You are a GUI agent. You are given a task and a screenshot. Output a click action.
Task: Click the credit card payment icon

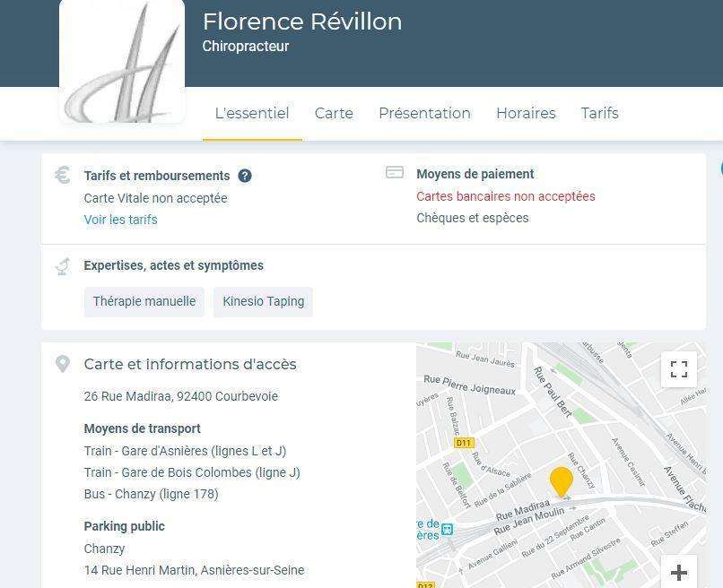(x=395, y=172)
